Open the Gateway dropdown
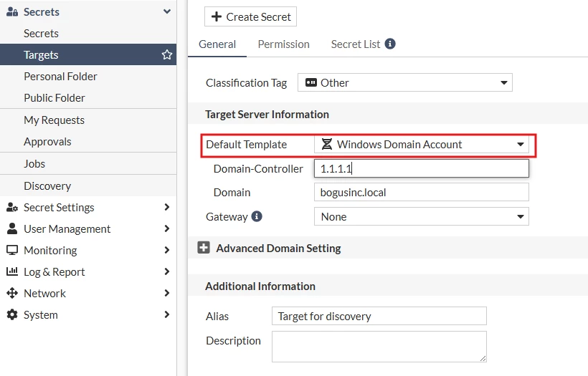This screenshot has width=588, height=376. click(x=422, y=216)
